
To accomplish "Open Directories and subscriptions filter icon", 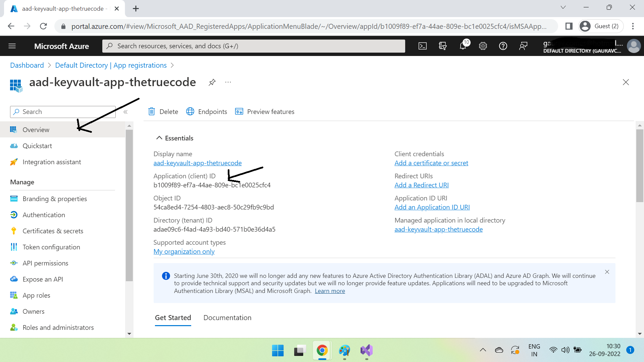I will pyautogui.click(x=443, y=46).
